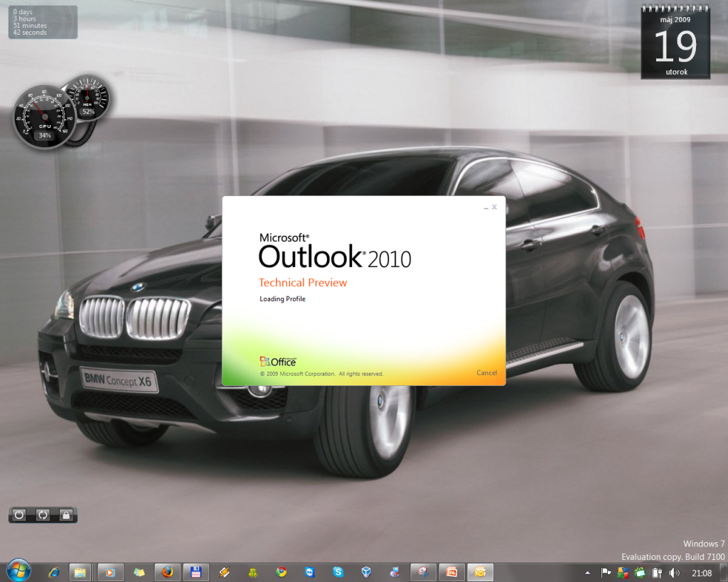Switch to the Firefox taskbar button
Viewport: 728px width, 582px height.
pyautogui.click(x=168, y=572)
